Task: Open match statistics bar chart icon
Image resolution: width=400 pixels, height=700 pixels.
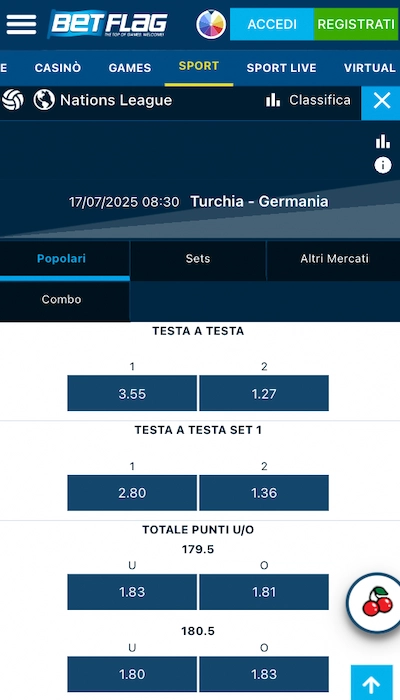Action: click(383, 142)
